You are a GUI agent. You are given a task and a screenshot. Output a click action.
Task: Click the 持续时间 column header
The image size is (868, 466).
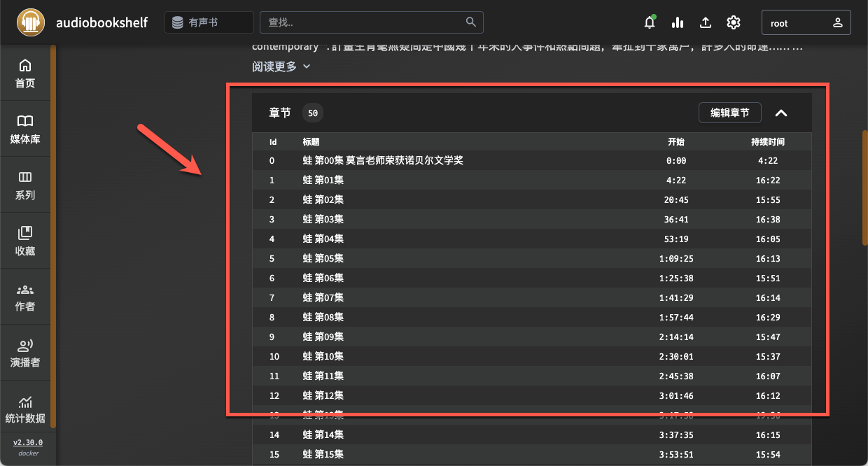coord(768,141)
